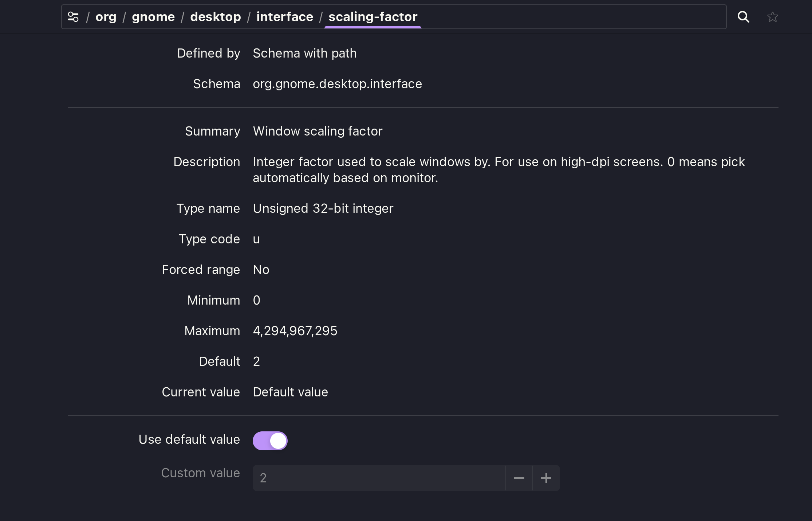Bookmark this key with star icon
The width and height of the screenshot is (812, 521).
pos(772,17)
